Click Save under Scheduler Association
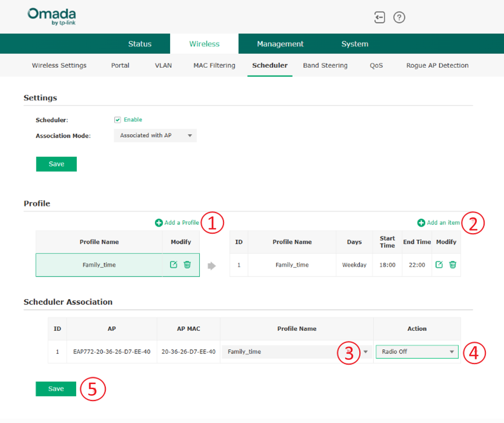504x423 pixels. click(55, 389)
